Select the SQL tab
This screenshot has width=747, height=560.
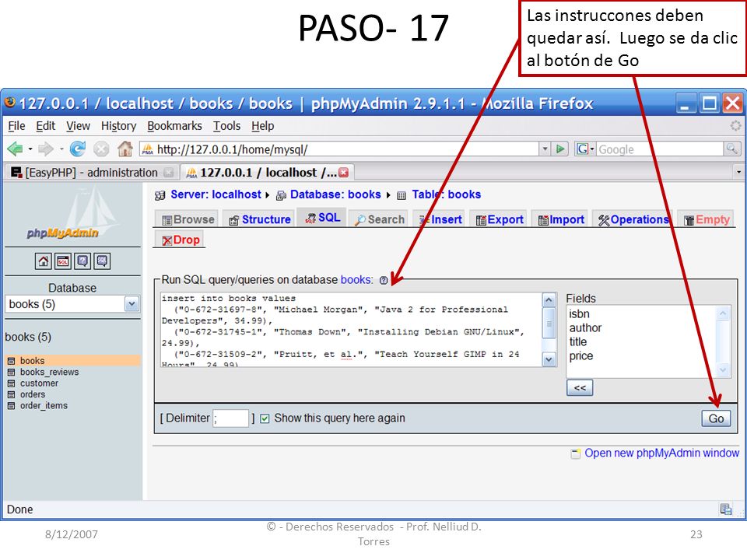click(322, 218)
